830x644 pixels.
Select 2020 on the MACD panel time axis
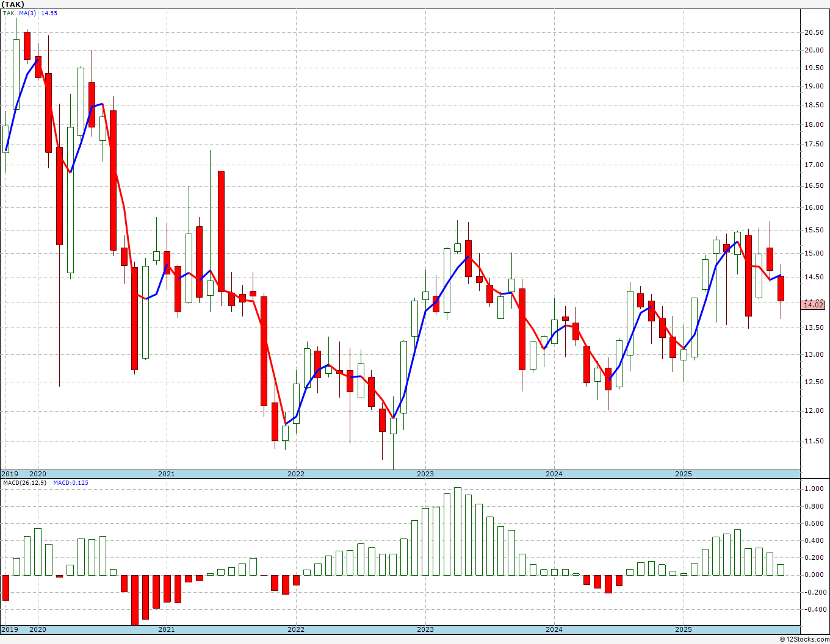[x=38, y=630]
